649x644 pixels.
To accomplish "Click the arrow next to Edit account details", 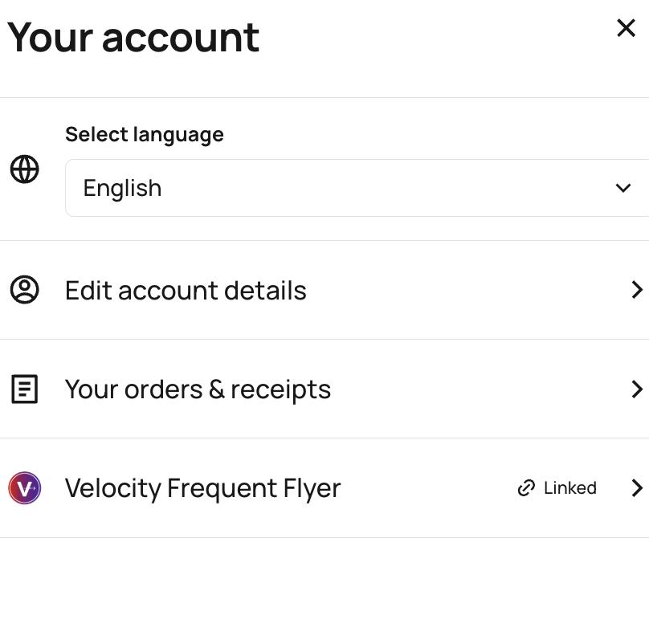I will 636,290.
